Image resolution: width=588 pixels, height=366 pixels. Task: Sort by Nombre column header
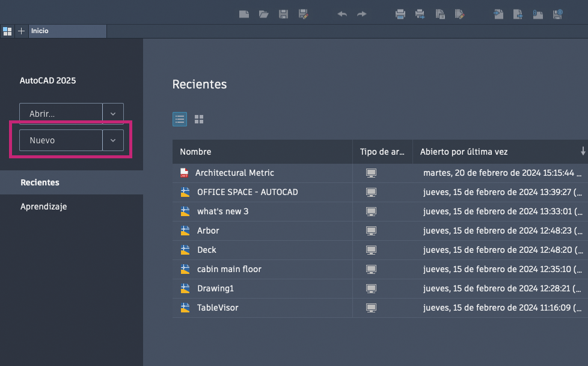pyautogui.click(x=262, y=152)
